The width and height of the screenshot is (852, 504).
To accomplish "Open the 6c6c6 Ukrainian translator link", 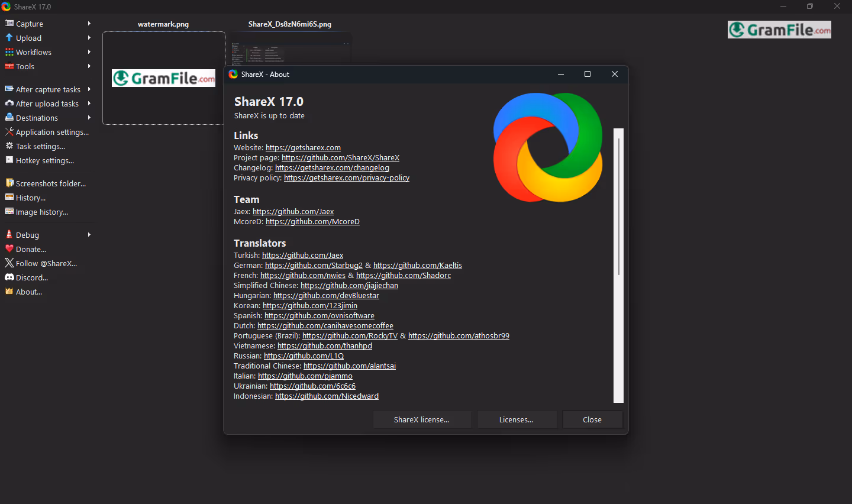I will point(312,386).
